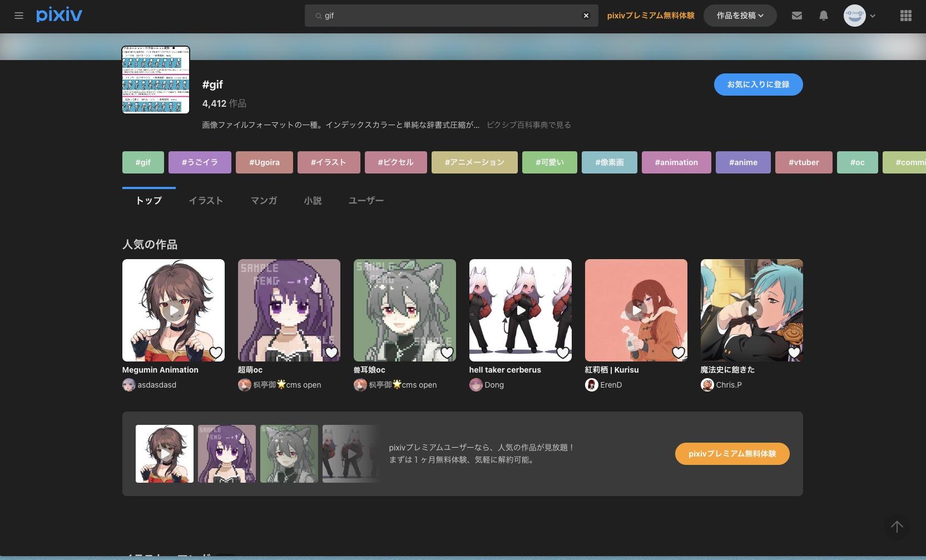Viewport: 926px width, 560px height.
Task: Open 枫亭御 avatar under 超萌oc
Action: point(245,385)
